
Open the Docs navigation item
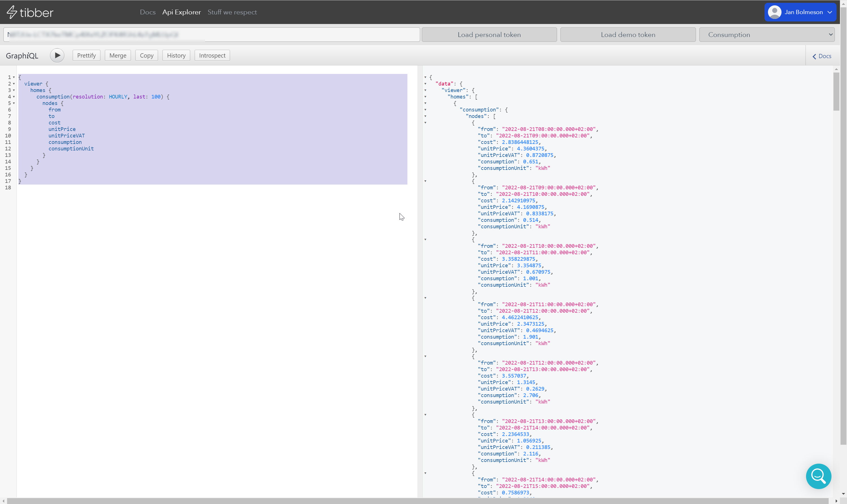[x=147, y=12]
